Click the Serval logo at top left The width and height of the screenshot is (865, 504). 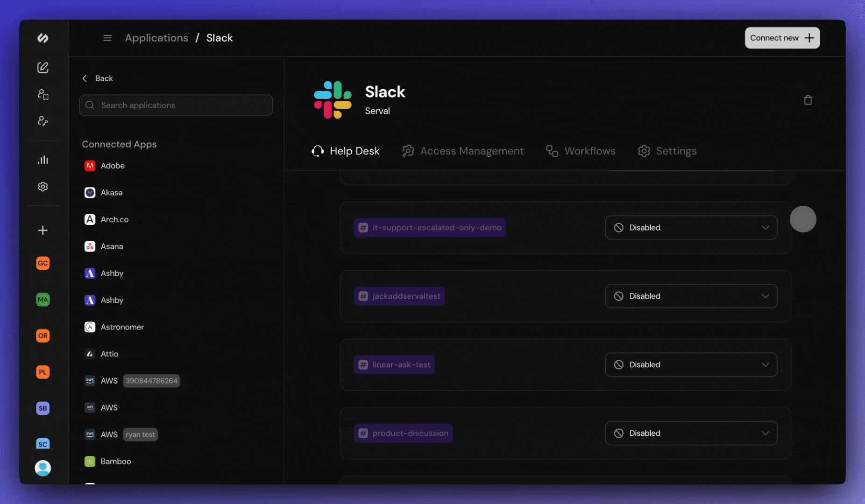click(x=43, y=38)
